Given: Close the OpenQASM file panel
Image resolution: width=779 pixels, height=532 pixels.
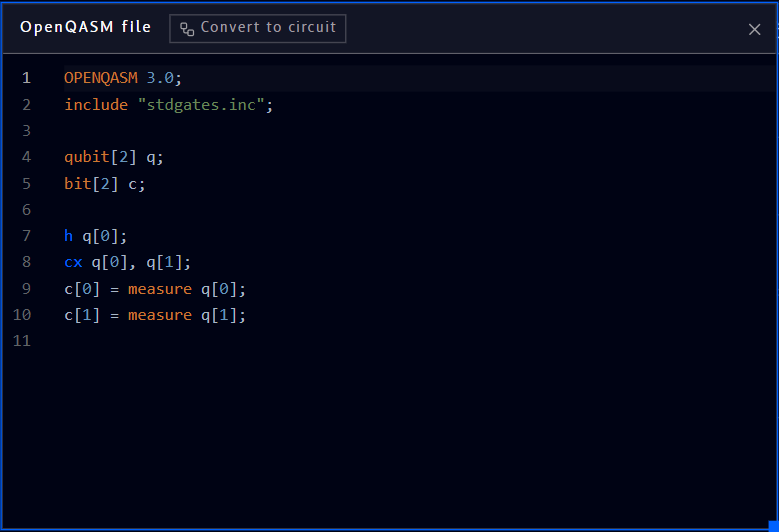Looking at the screenshot, I should click(754, 30).
